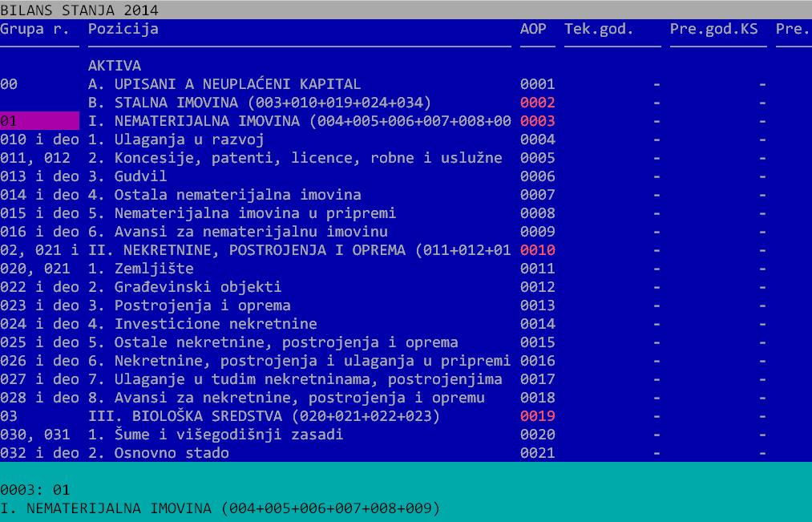The height and width of the screenshot is (522, 812).
Task: Click the Pre.god.KS column header
Action: 713,29
